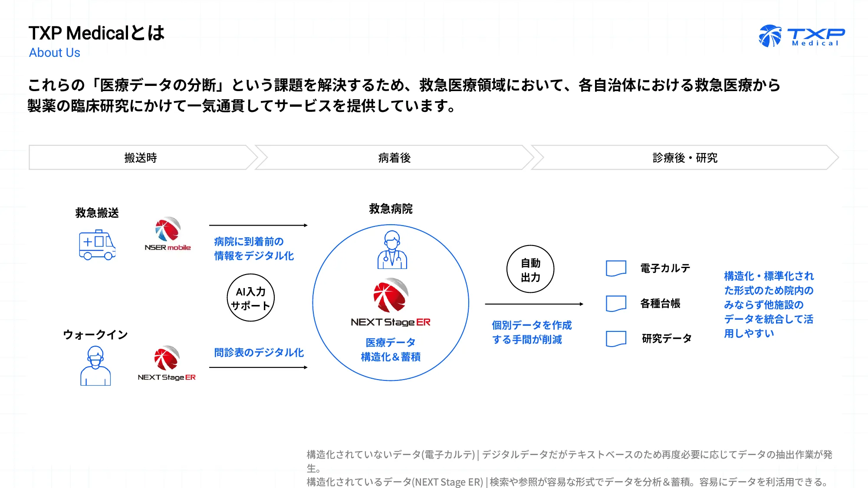Image resolution: width=868 pixels, height=488 pixels.
Task: Click the text 医療データ構造化＆蓄積
Action: tap(391, 350)
